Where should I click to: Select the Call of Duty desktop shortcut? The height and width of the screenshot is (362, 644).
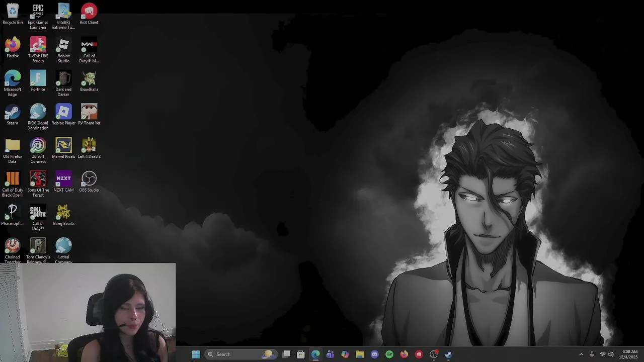click(38, 218)
